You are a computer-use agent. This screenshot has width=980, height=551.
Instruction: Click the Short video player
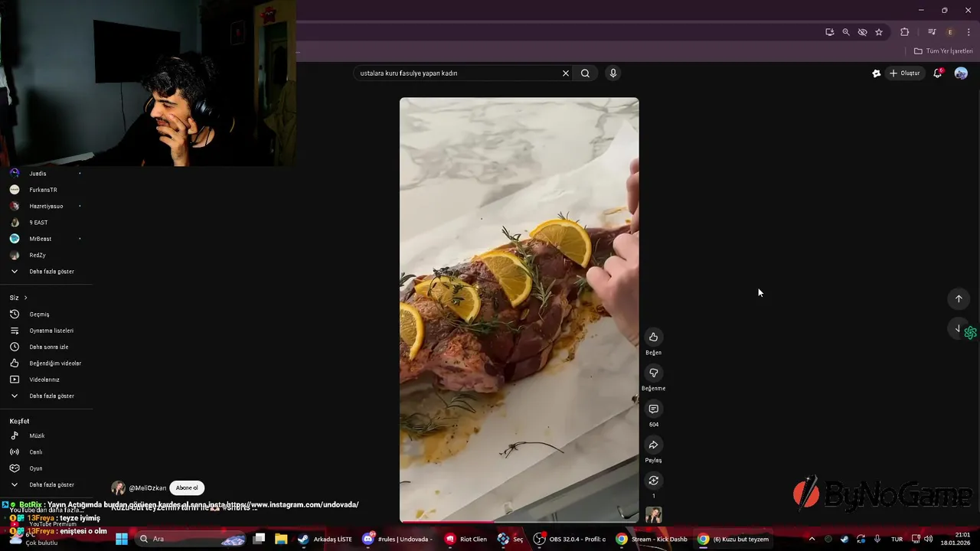click(519, 309)
